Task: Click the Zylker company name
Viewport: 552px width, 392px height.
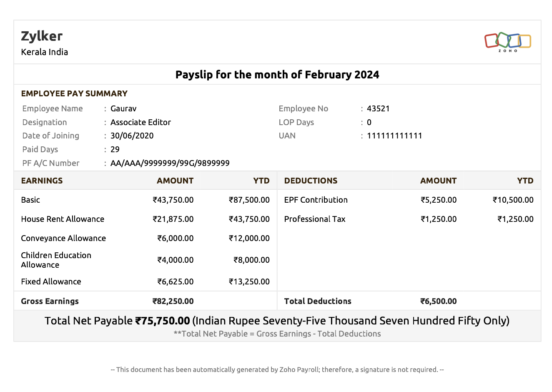Action: [42, 36]
